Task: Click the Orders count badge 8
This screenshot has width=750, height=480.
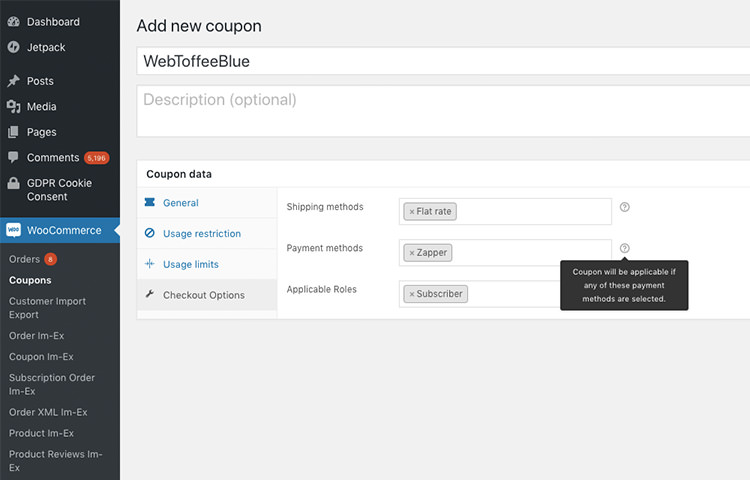Action: click(x=51, y=259)
